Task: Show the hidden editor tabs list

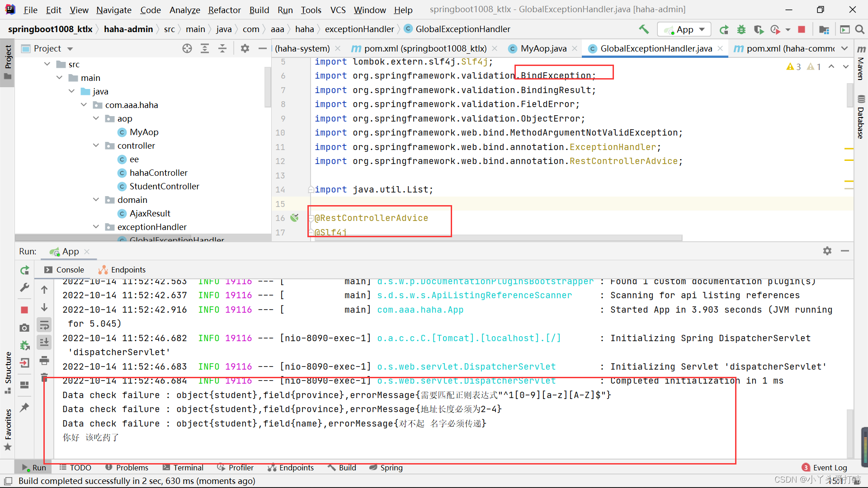Action: click(x=844, y=48)
